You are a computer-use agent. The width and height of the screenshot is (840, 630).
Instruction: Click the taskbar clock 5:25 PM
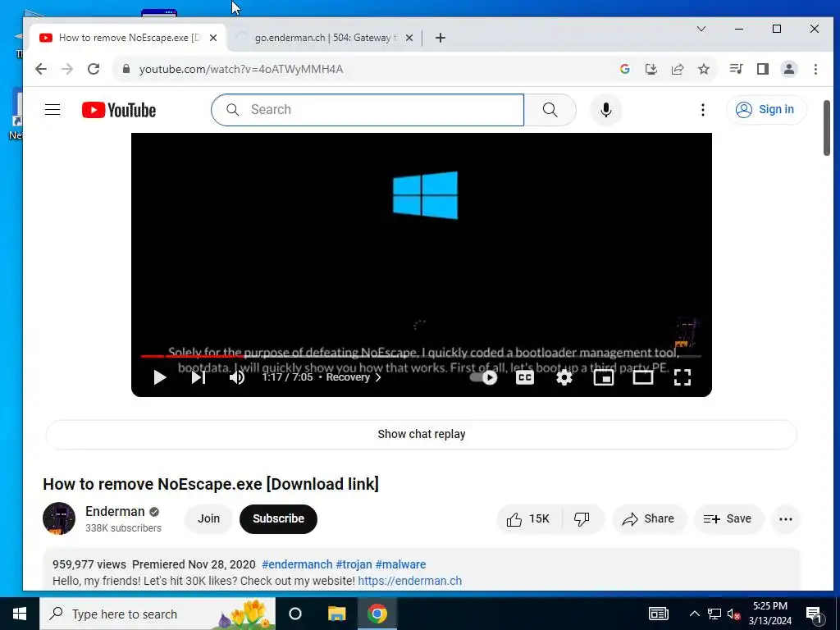(x=769, y=614)
